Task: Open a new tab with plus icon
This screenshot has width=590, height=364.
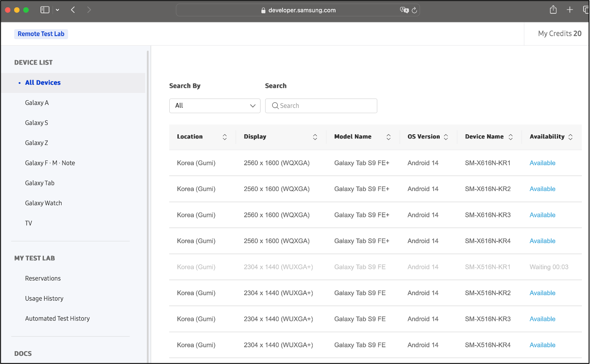Action: tap(570, 10)
